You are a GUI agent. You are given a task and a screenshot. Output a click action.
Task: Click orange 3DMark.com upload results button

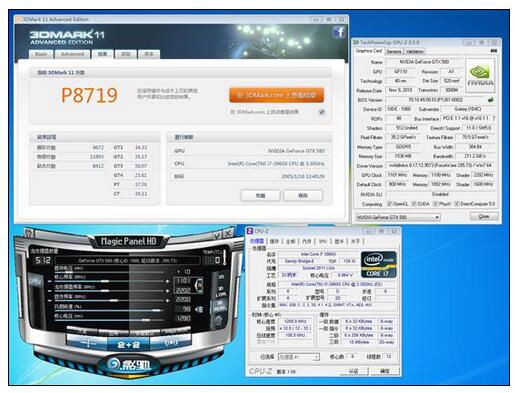click(276, 95)
